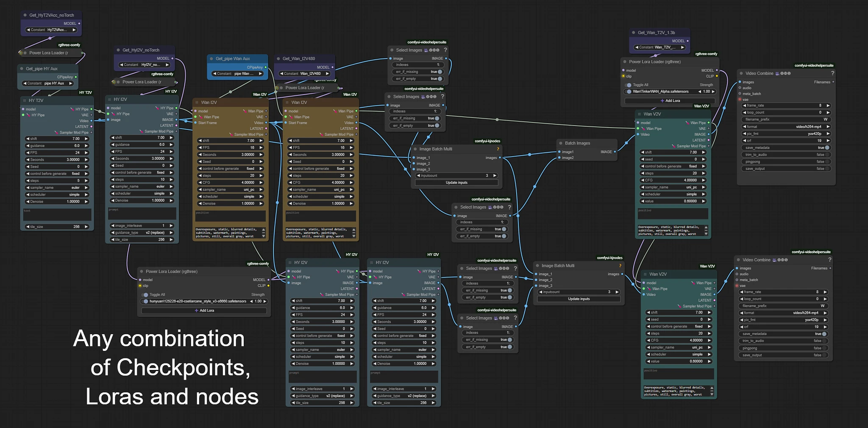Click red vae socket on upper Video Combine
The image size is (868, 428).
(740, 100)
